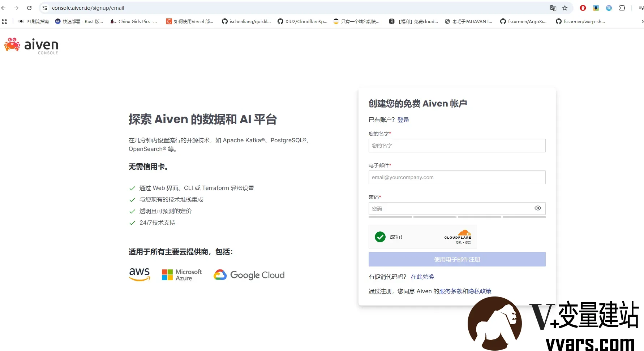This screenshot has height=351, width=644.
Task: Click the Google Cloud logo
Action: tap(249, 275)
